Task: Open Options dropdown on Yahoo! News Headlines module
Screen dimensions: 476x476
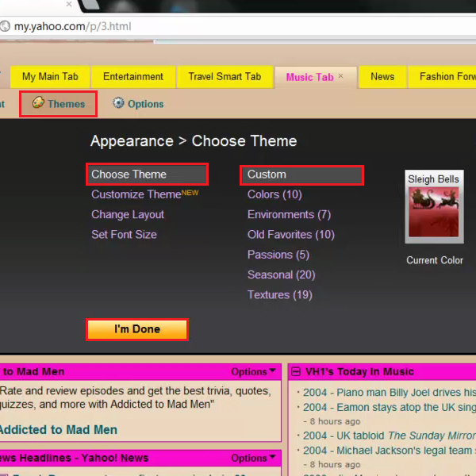Action: pos(253,458)
